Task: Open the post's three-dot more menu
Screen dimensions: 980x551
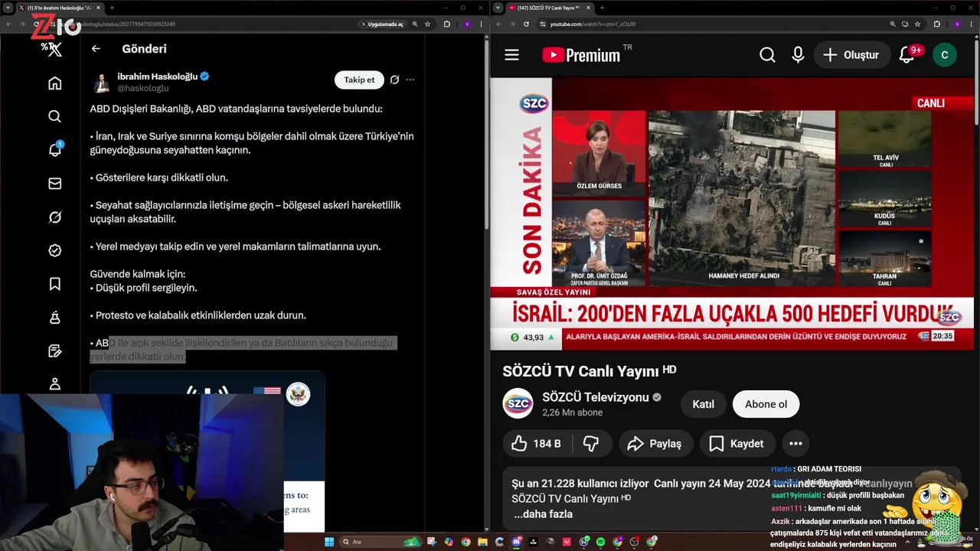Action: pos(410,80)
